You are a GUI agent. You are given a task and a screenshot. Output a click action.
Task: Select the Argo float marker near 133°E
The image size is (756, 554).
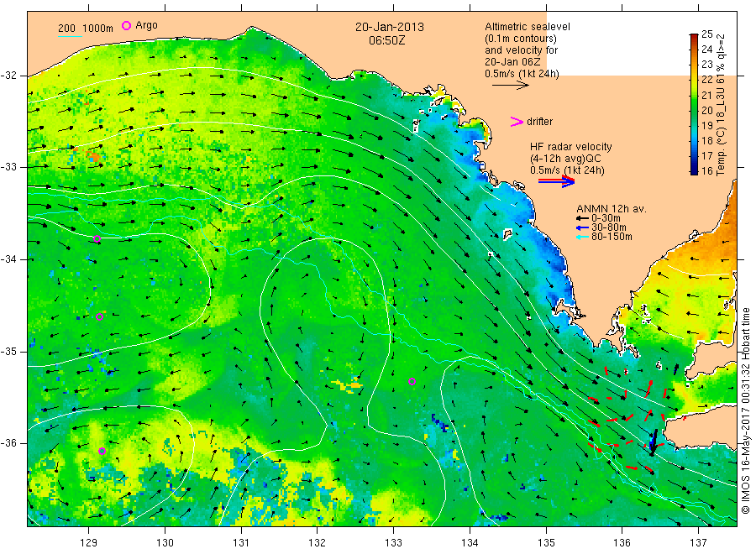(412, 382)
